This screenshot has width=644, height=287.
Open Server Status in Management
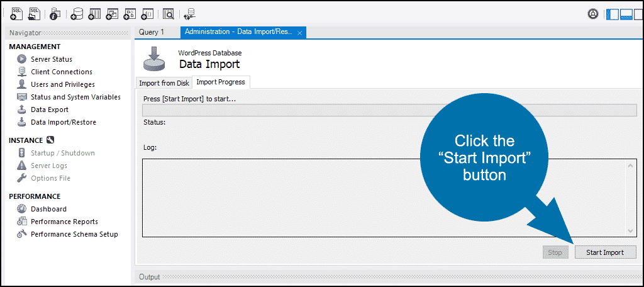tap(52, 59)
